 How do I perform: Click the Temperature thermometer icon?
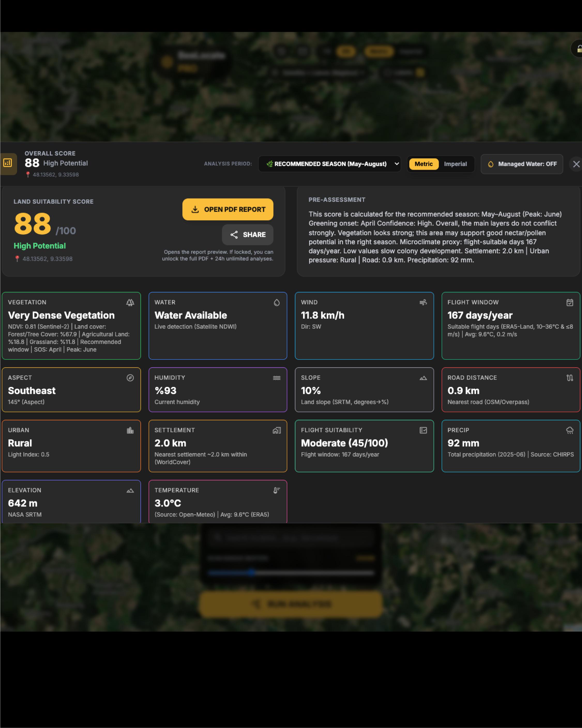[277, 490]
